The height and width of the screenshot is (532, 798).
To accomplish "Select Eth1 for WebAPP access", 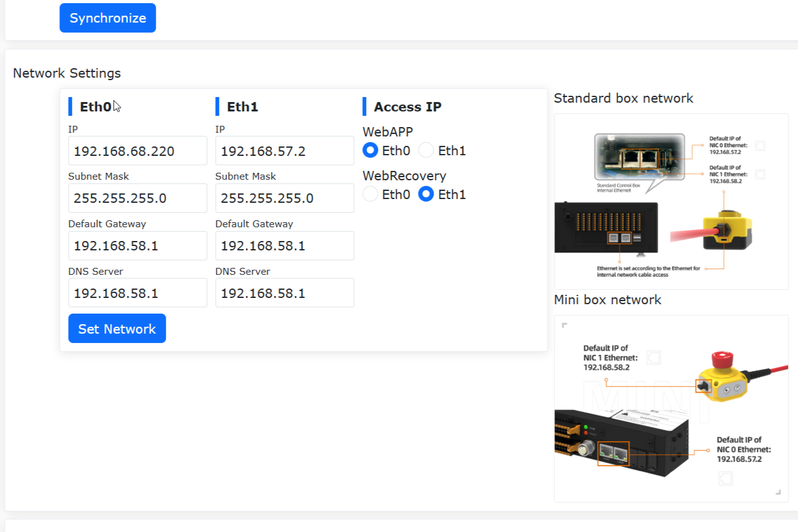I will (x=426, y=150).
